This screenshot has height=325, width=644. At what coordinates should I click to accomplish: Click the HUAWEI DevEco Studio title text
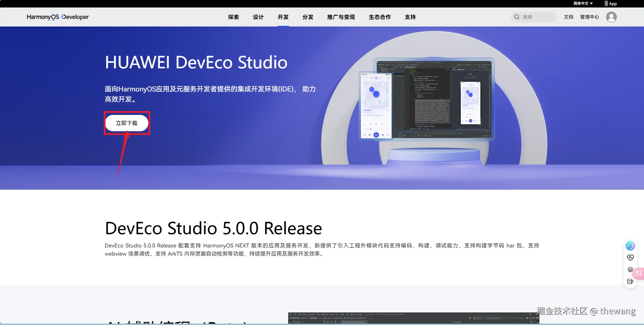tap(196, 63)
